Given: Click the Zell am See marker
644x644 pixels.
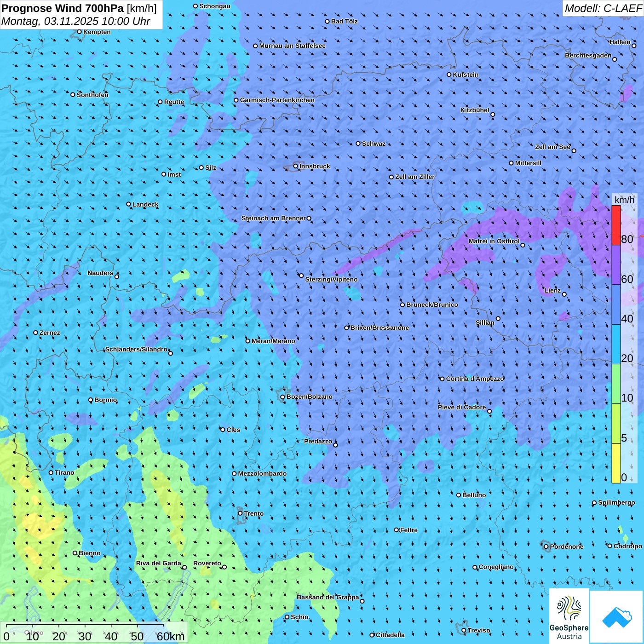Looking at the screenshot, I should 574,150.
